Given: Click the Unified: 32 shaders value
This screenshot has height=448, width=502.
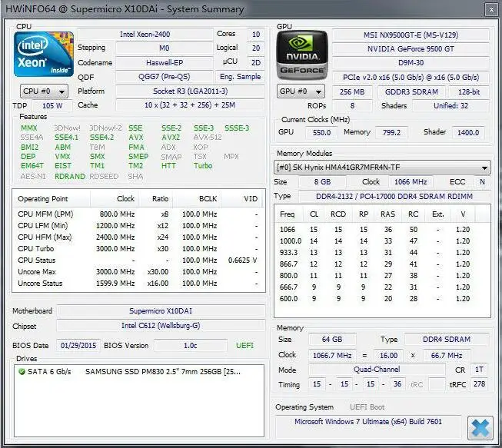Looking at the screenshot, I should click(x=450, y=106).
